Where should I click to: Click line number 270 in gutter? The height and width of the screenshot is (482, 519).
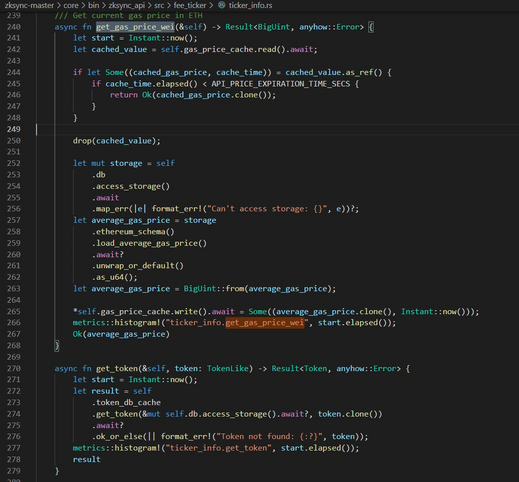tap(14, 368)
